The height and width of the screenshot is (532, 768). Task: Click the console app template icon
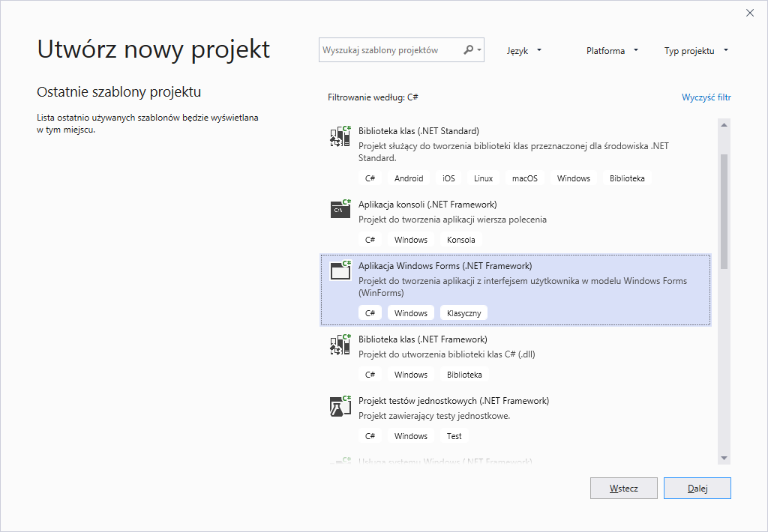340,210
